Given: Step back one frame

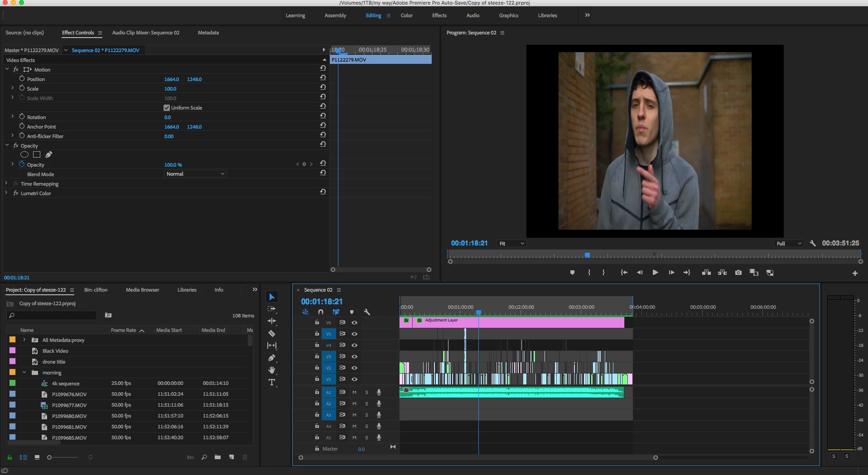Looking at the screenshot, I should [640, 273].
